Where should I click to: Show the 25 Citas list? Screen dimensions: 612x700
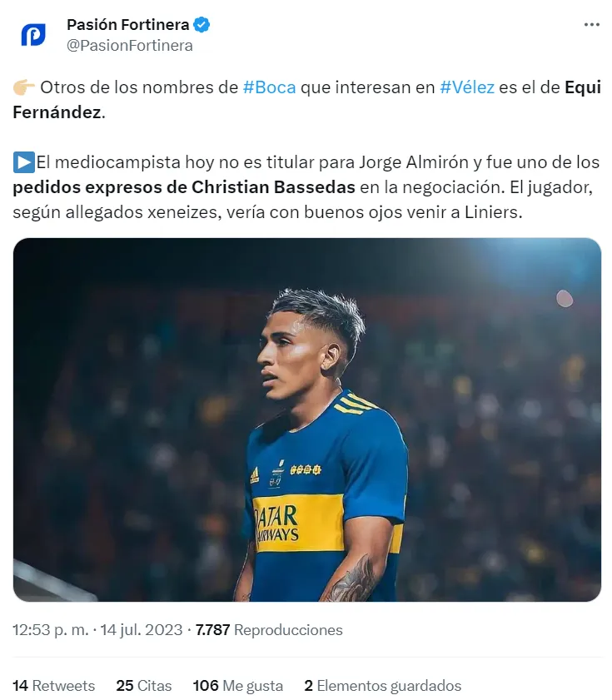[x=144, y=685]
